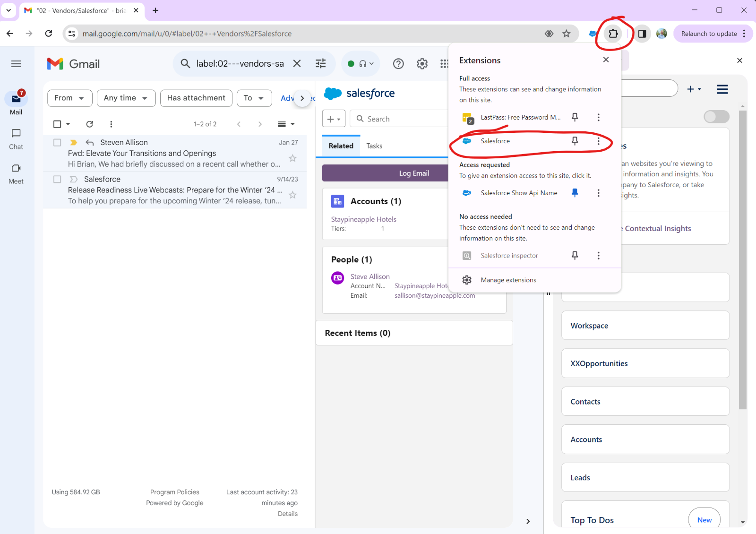756x534 pixels.
Task: Tick the select-all messages checkbox
Action: pyautogui.click(x=57, y=124)
